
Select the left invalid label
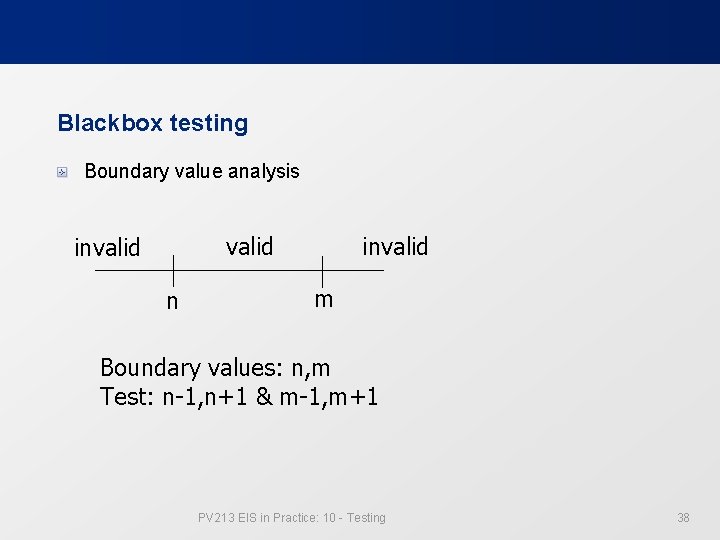click(107, 248)
